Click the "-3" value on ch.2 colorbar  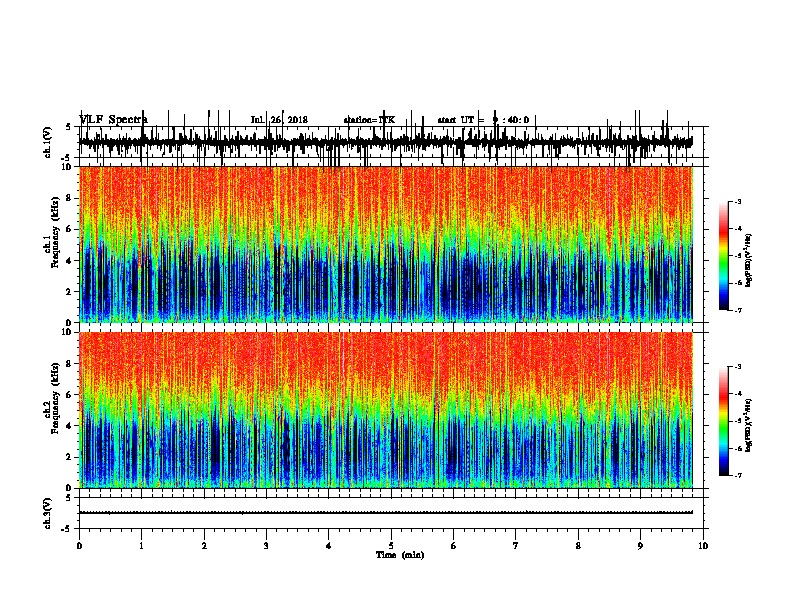[x=737, y=367]
